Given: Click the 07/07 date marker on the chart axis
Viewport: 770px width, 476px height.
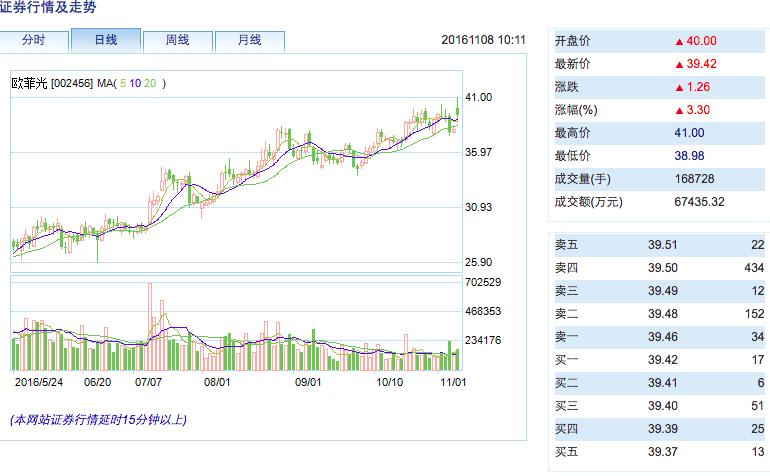Looking at the screenshot, I should pyautogui.click(x=150, y=381).
